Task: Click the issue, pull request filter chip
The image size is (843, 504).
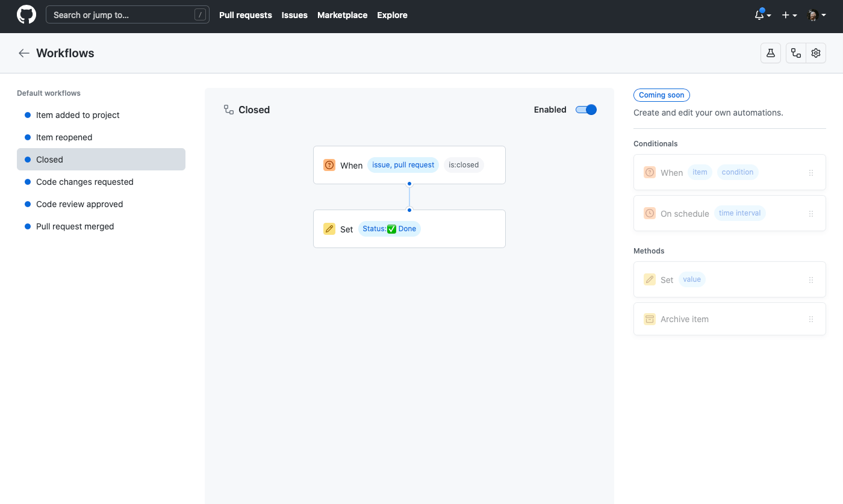Action: click(403, 164)
